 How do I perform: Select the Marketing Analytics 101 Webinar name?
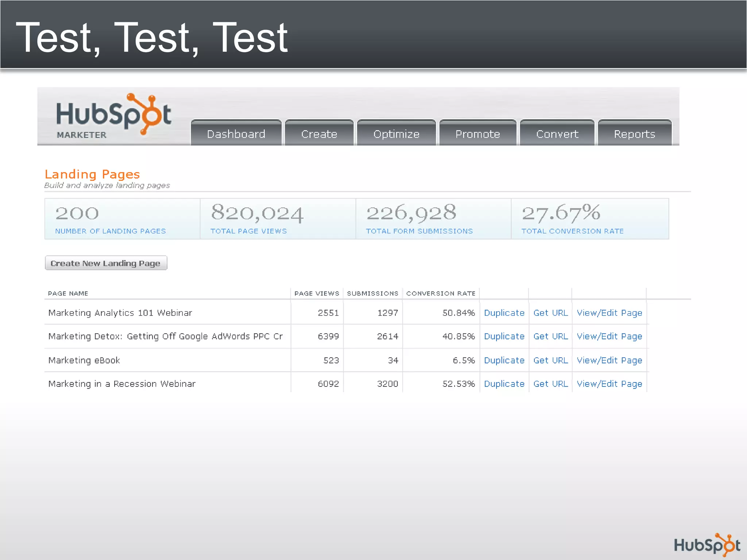(x=120, y=313)
